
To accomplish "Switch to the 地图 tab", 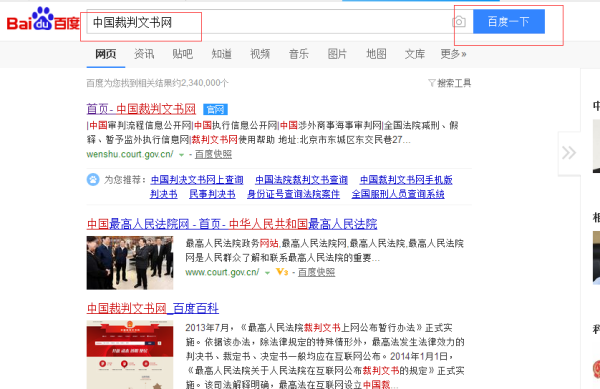I will pos(376,54).
